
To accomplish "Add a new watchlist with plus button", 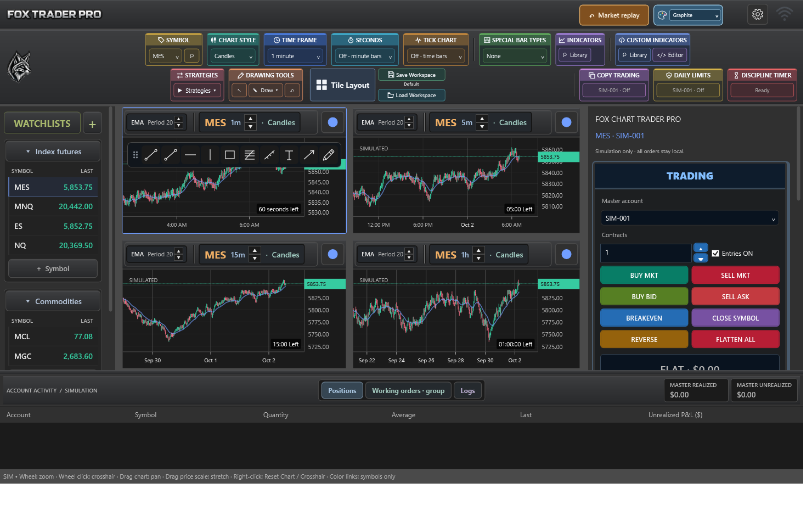I will 92,124.
